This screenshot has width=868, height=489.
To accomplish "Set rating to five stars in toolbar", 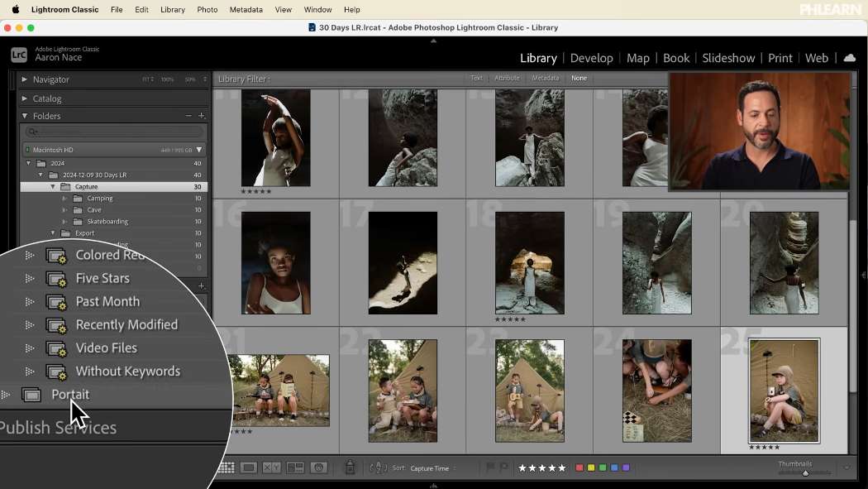I will 562,468.
